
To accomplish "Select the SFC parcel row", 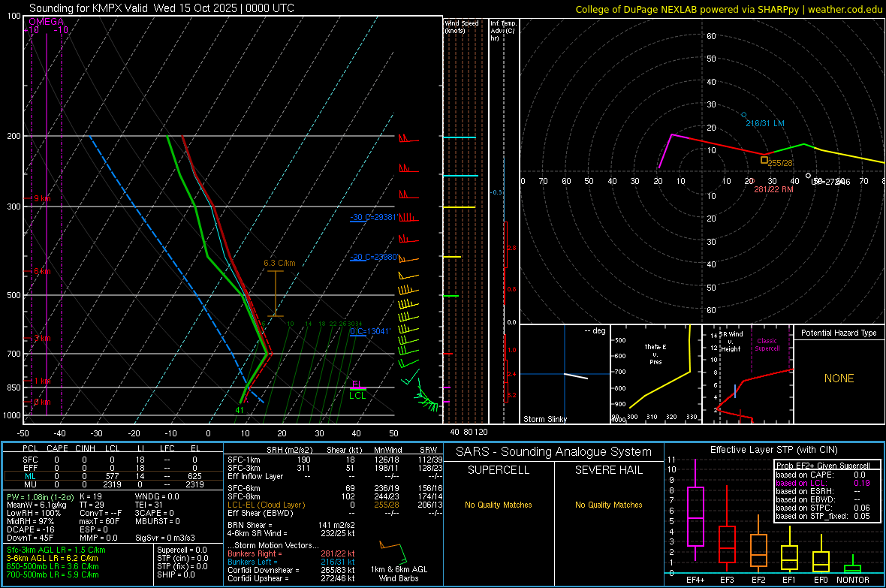I will tap(112, 460).
